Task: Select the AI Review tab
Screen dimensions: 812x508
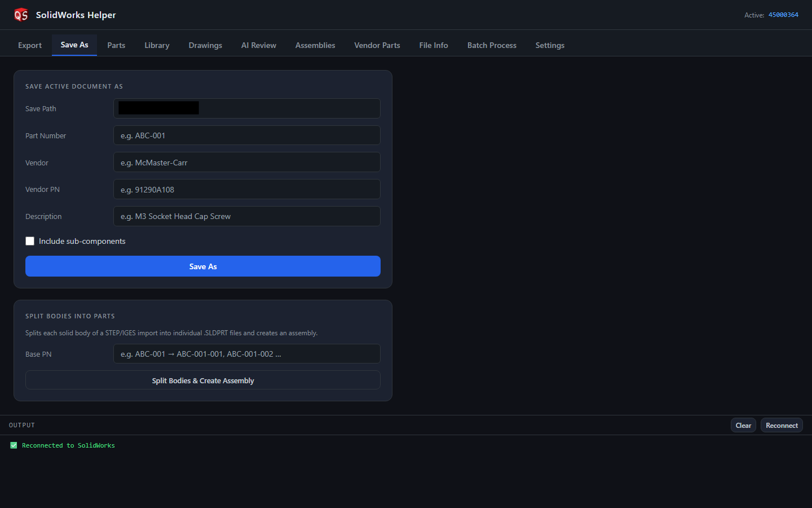Action: point(259,45)
